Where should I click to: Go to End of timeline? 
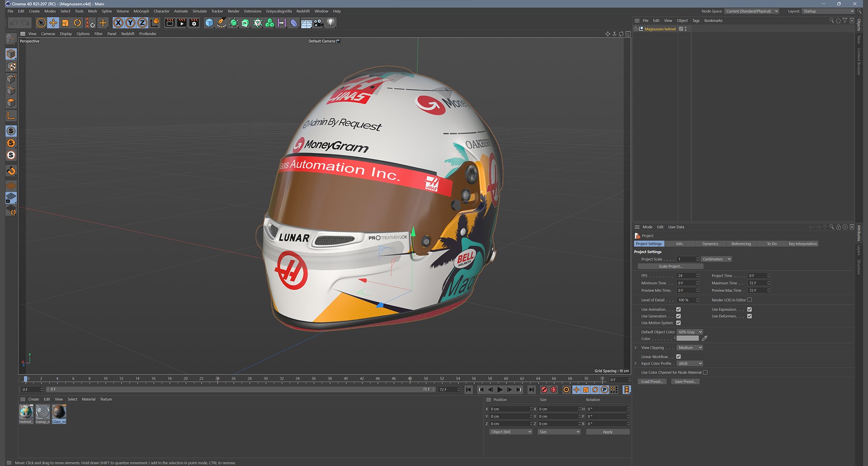[532, 390]
